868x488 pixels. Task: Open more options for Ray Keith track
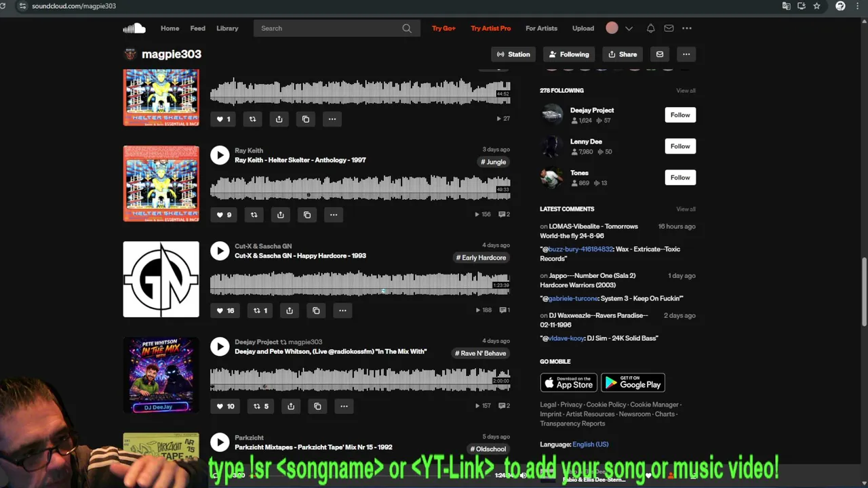tap(334, 215)
